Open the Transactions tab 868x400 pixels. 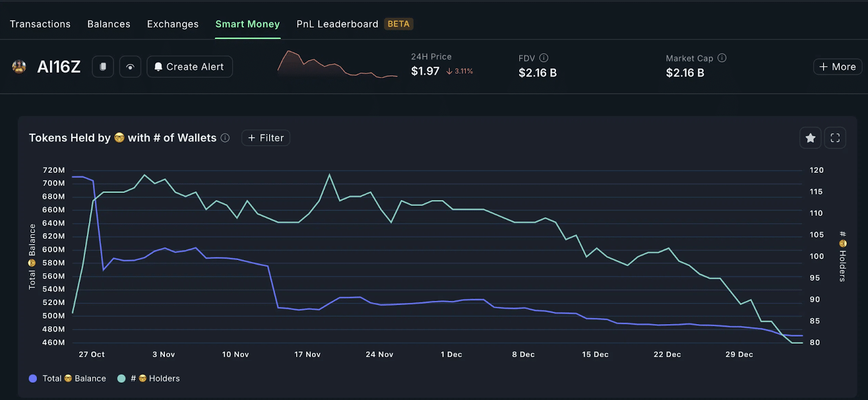40,24
